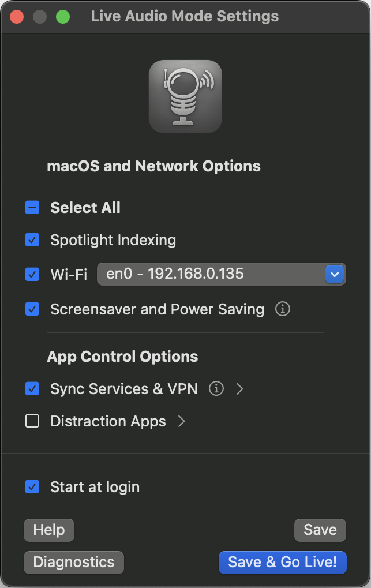Click the microphone astronaut app icon

(x=185, y=96)
